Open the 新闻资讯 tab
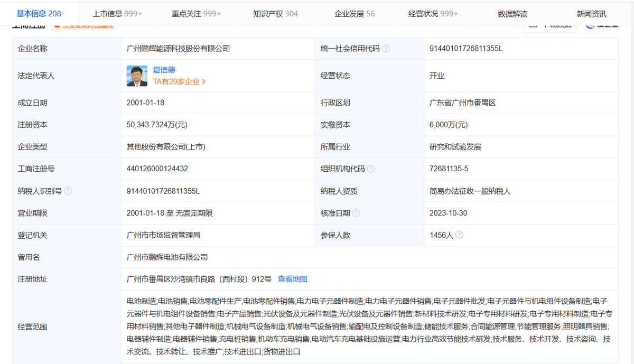The width and height of the screenshot is (634, 364). [592, 14]
